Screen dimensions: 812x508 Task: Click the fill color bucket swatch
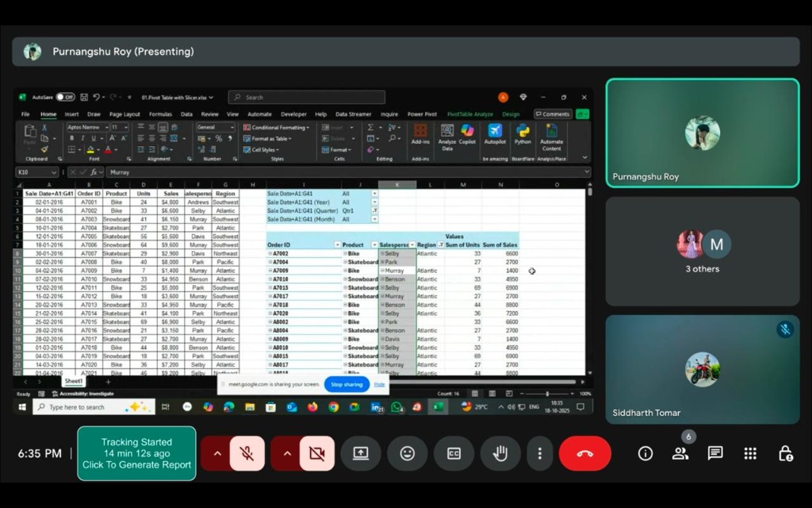[90, 150]
